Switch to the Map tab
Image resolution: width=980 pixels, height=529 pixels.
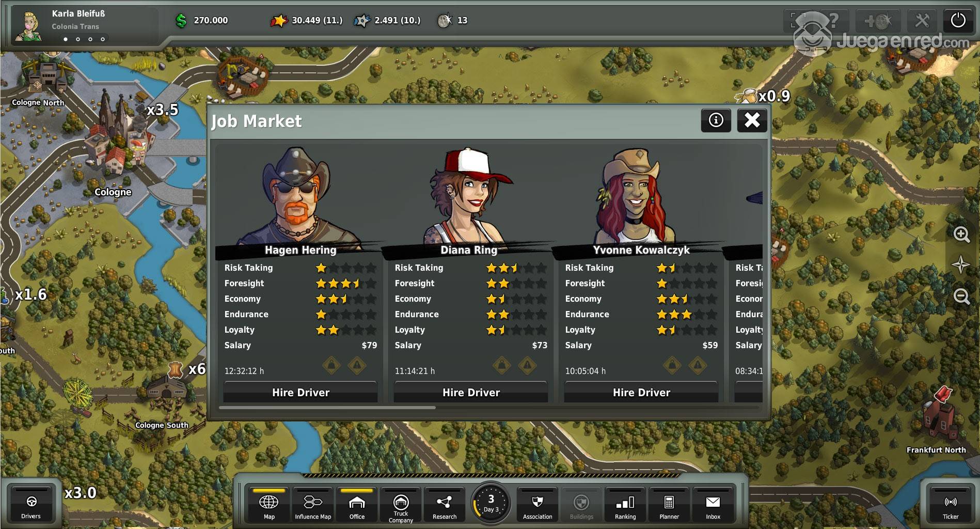pyautogui.click(x=269, y=505)
